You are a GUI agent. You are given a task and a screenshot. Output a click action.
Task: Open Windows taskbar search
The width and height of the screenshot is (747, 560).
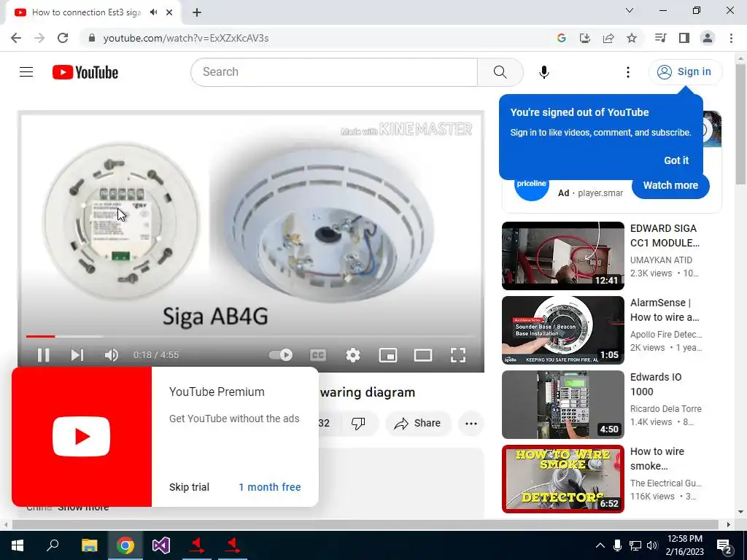(53, 545)
